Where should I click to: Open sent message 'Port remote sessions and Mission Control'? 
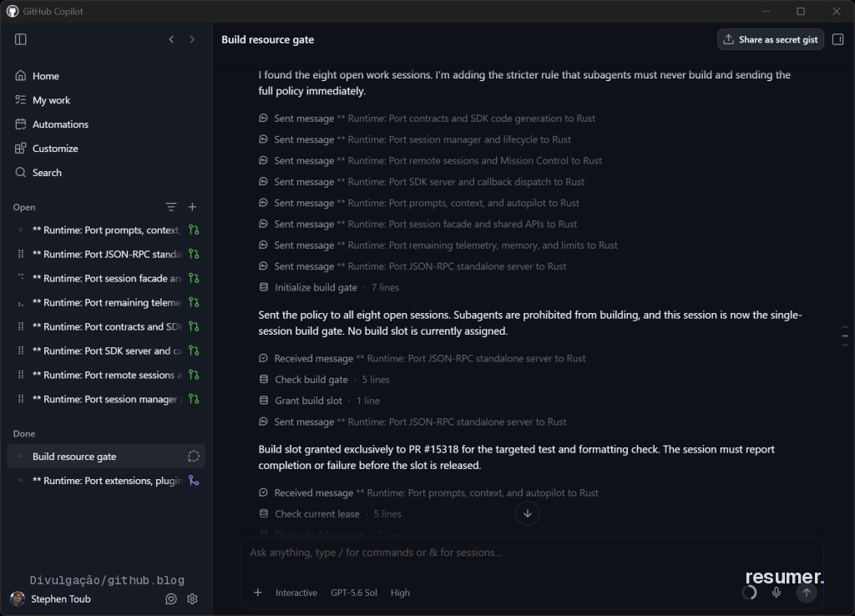(430, 161)
